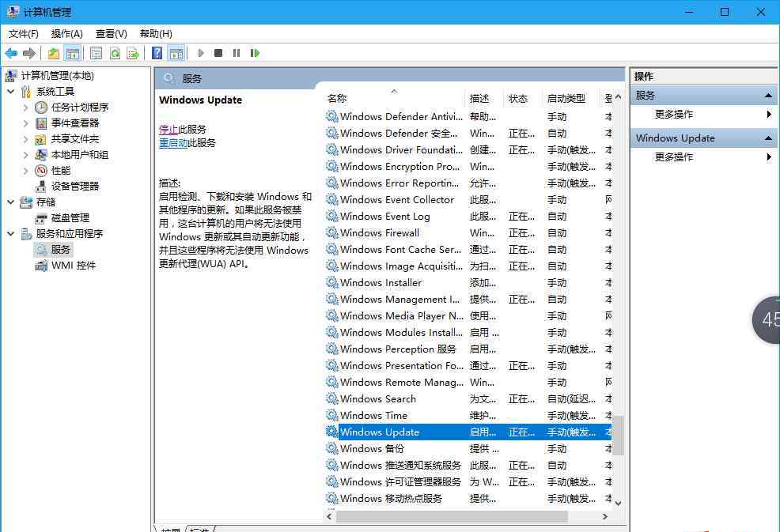The image size is (780, 532).
Task: Click the Stop Service square icon
Action: click(218, 53)
